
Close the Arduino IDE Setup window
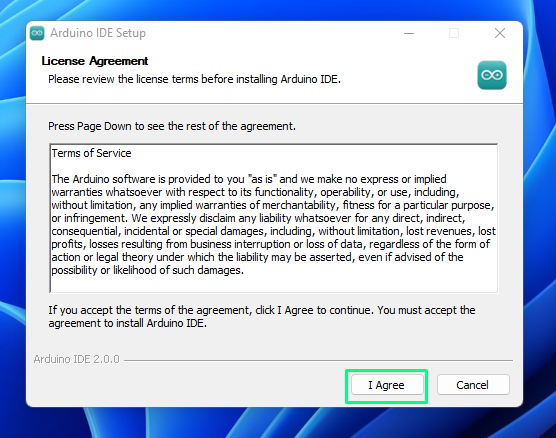(x=500, y=33)
